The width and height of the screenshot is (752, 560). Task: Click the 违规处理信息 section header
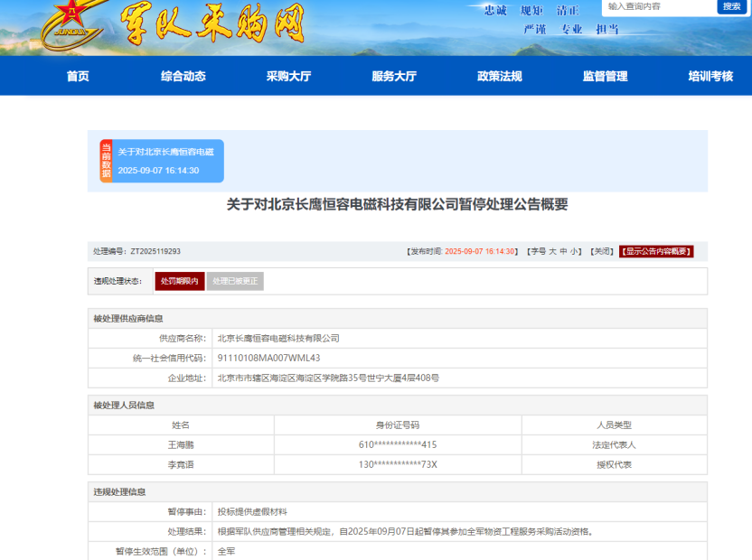pyautogui.click(x=119, y=492)
